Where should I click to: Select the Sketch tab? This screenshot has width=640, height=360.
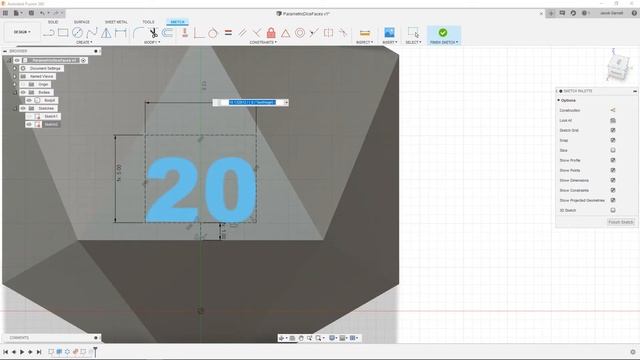point(177,22)
